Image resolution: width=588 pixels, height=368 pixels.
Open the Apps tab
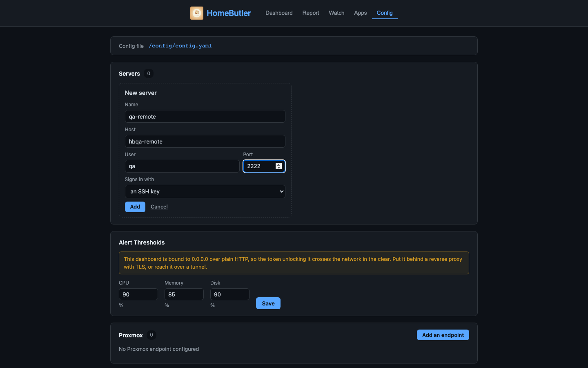point(361,13)
